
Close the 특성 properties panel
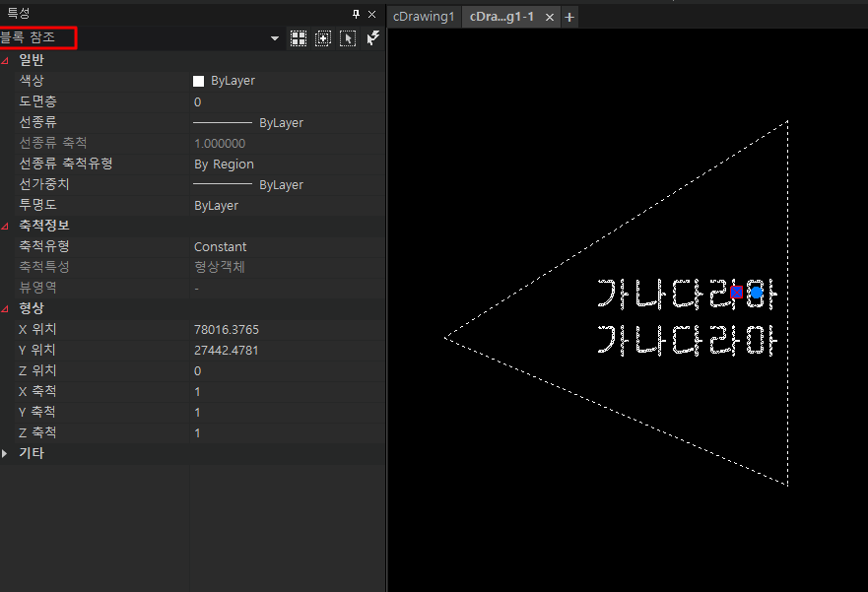pyautogui.click(x=371, y=14)
